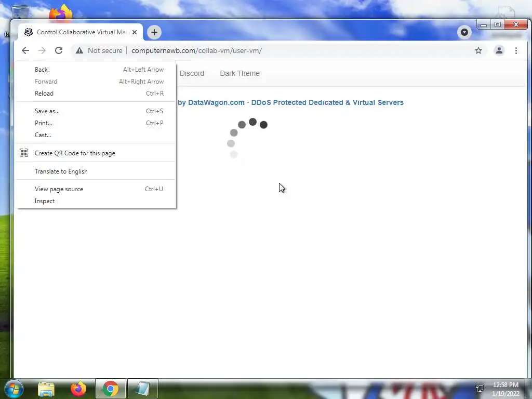Image resolution: width=532 pixels, height=399 pixels.
Task: Open the Chrome three-dot menu
Action: pos(516,50)
